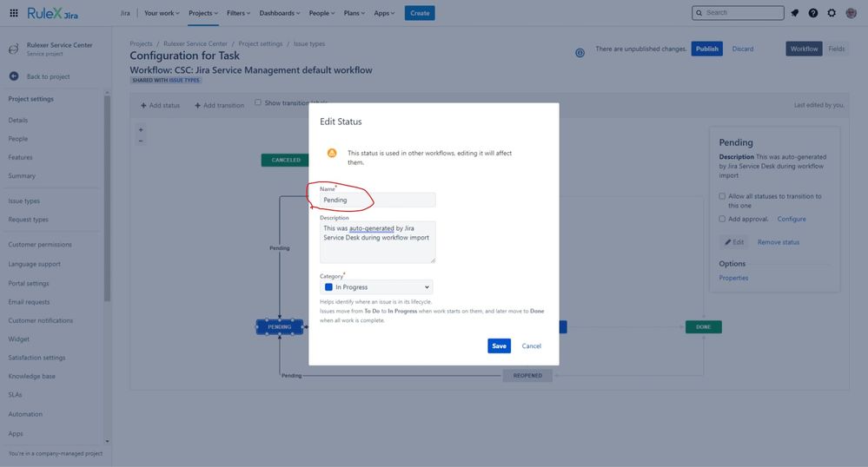Open Projects breadcrumb link
Viewport: 868px width, 467px height.
click(141, 43)
